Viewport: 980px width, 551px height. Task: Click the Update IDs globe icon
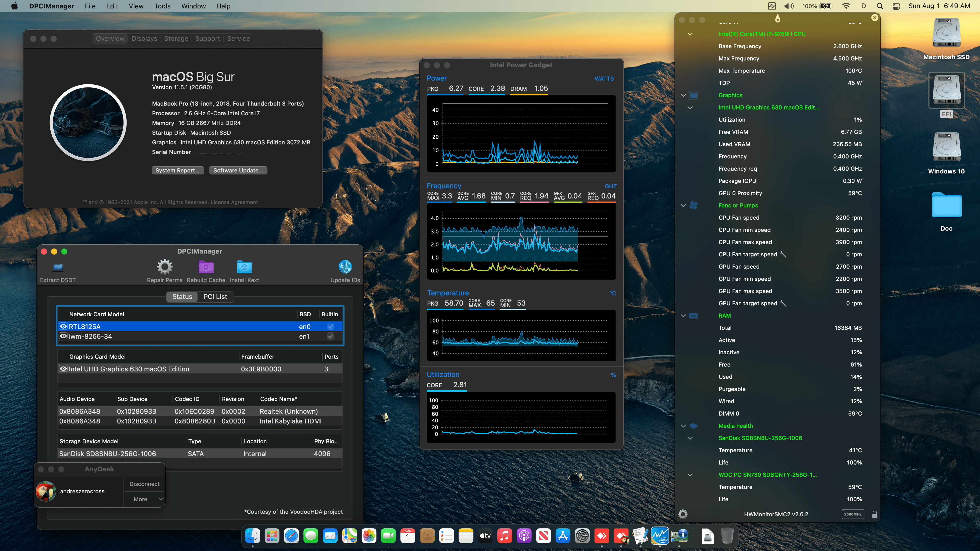point(345,267)
